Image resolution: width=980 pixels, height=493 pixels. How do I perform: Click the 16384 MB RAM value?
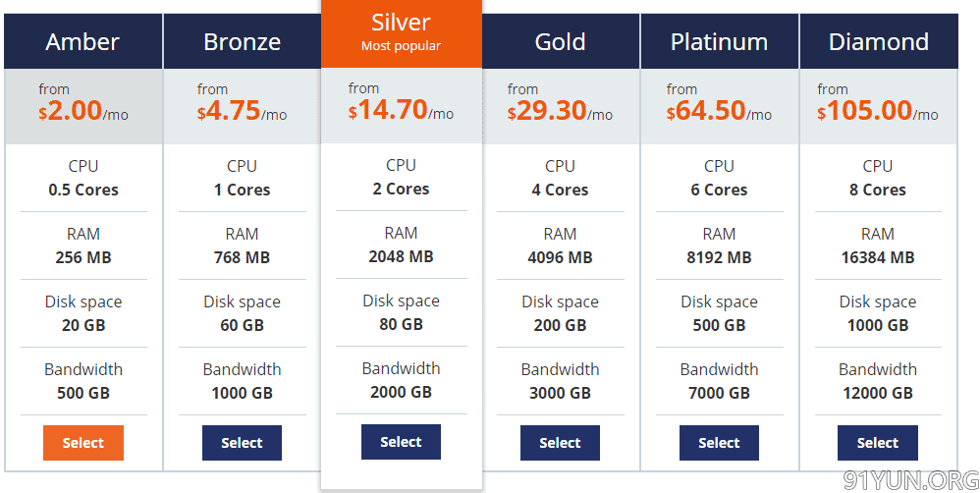pyautogui.click(x=878, y=257)
